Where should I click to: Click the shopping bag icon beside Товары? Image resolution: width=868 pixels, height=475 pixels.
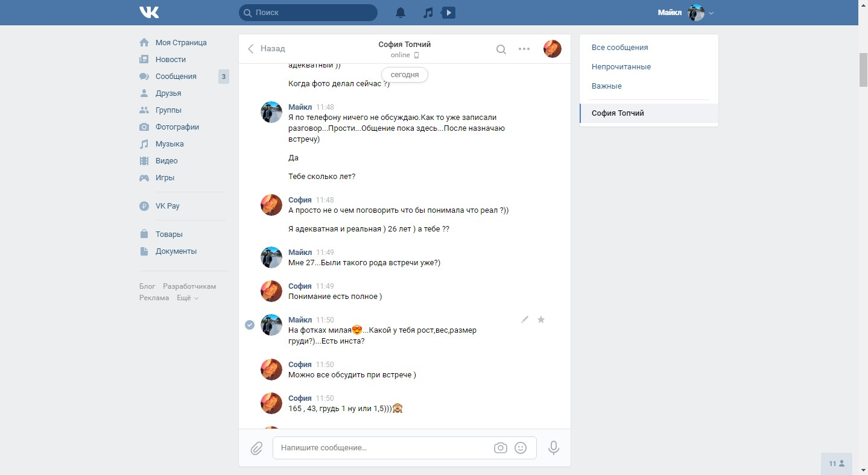[144, 234]
